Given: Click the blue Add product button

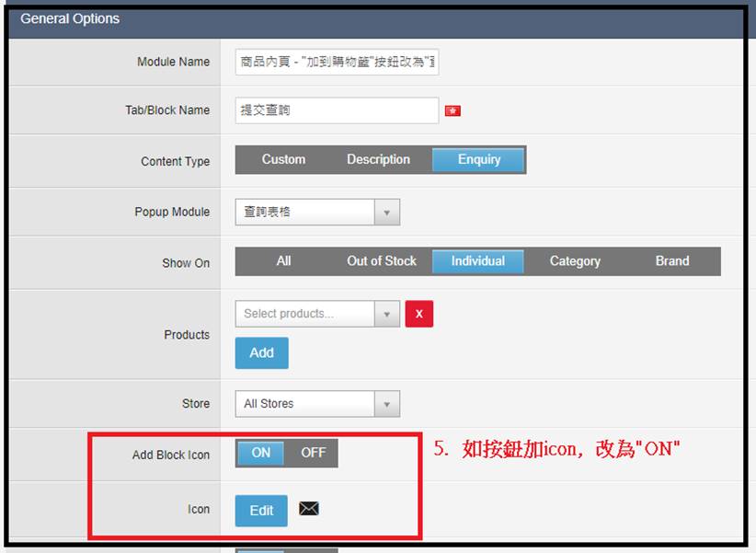Looking at the screenshot, I should tap(261, 352).
